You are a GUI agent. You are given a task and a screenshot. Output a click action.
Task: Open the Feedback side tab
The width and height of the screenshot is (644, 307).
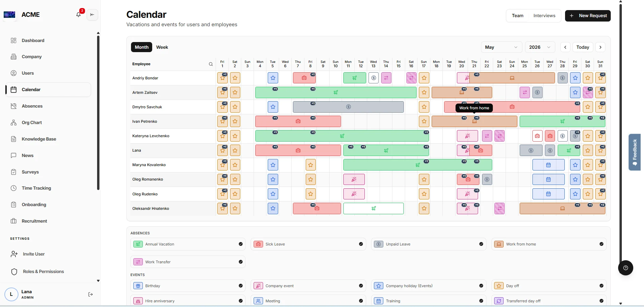click(634, 152)
